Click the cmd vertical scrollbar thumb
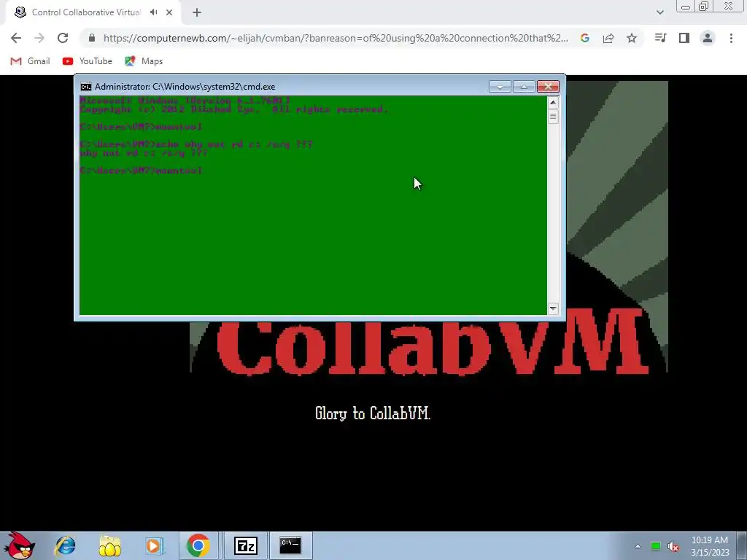This screenshot has width=747, height=560. coord(553,117)
